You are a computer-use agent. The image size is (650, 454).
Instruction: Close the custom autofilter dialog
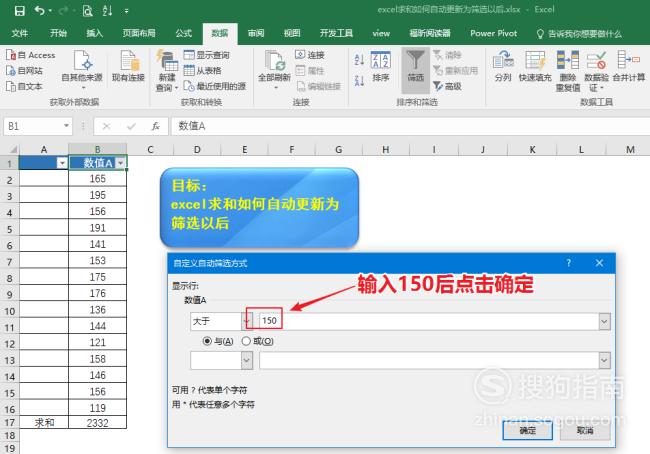[x=599, y=263]
